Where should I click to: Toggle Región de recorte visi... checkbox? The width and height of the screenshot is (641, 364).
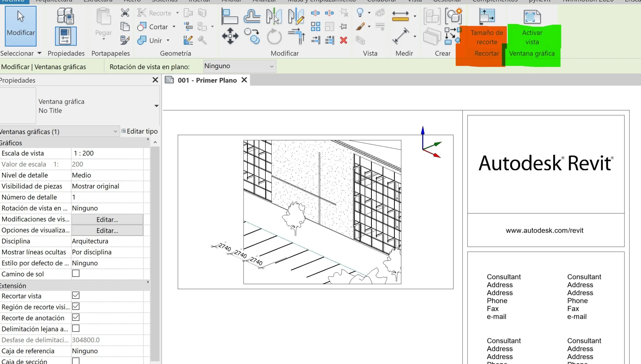[x=76, y=306]
